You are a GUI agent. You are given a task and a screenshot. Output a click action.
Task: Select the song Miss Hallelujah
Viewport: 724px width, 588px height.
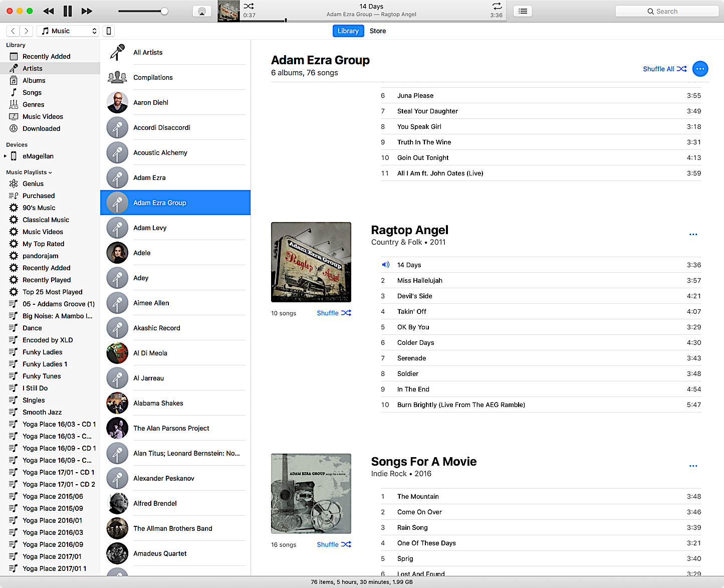(x=541, y=281)
